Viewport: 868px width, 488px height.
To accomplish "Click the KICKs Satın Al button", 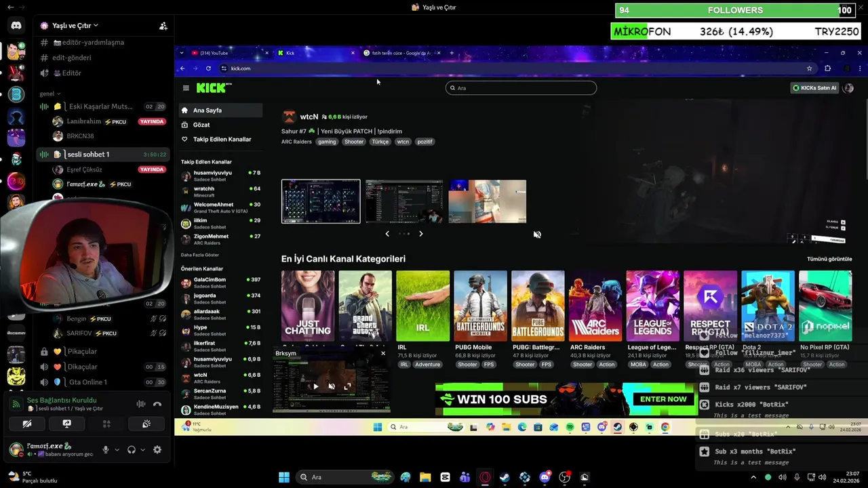I will [814, 88].
